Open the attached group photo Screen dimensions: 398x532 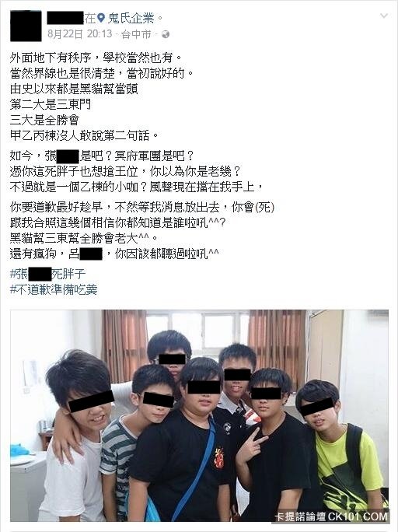[199, 415]
